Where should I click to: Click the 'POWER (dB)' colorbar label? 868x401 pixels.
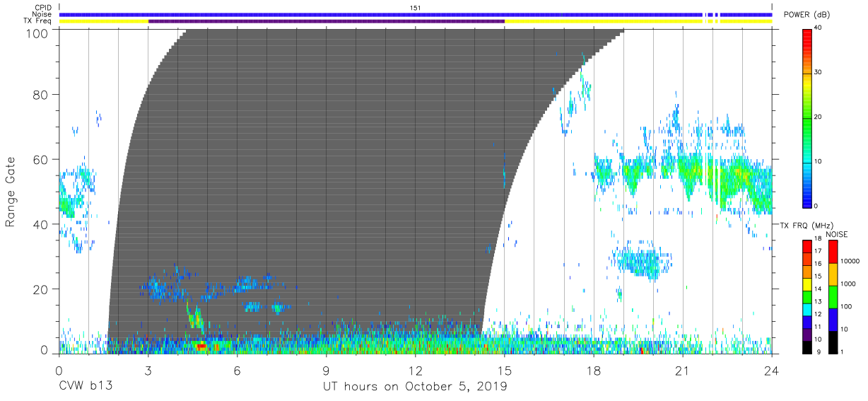pyautogui.click(x=807, y=15)
